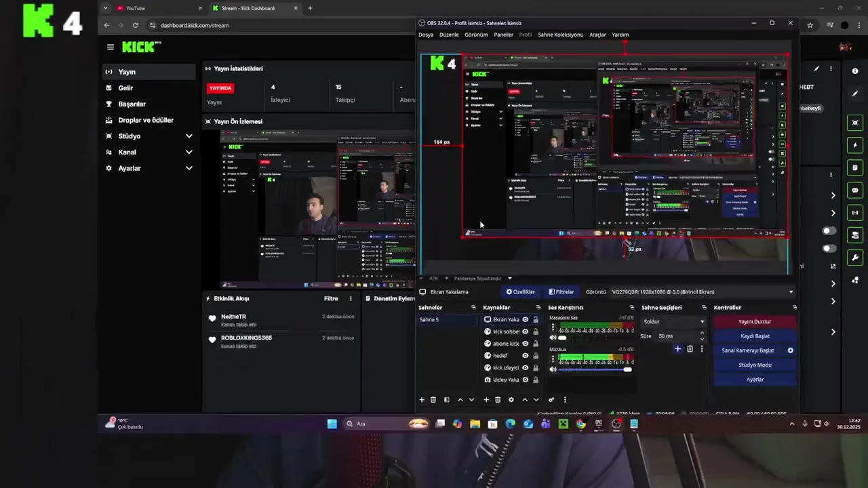Move selected source up in Kaynaklar toolbar
Image resolution: width=868 pixels, height=488 pixels.
(x=525, y=400)
